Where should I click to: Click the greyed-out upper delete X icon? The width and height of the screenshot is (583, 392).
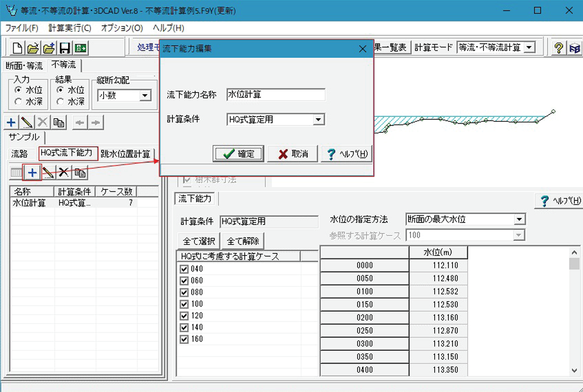point(43,122)
